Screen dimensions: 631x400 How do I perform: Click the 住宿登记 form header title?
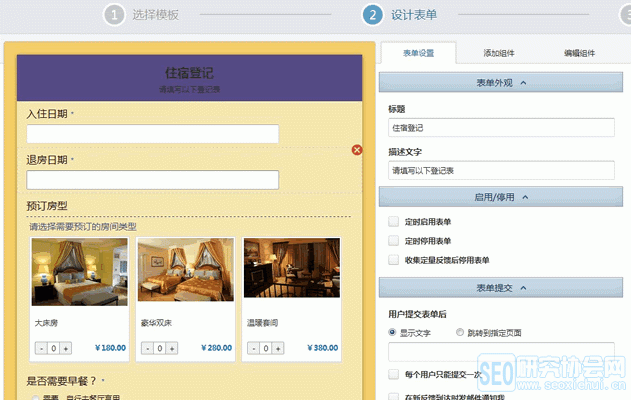tap(189, 73)
